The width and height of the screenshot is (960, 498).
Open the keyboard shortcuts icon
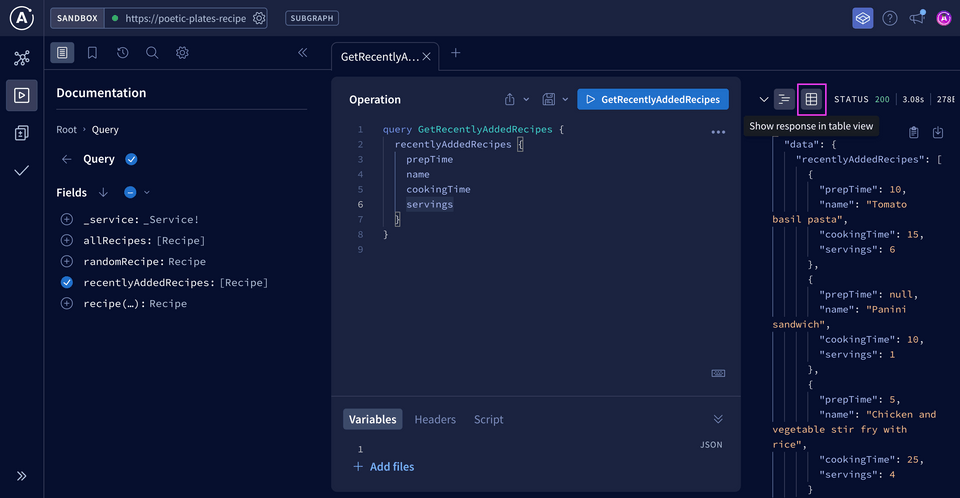(718, 373)
